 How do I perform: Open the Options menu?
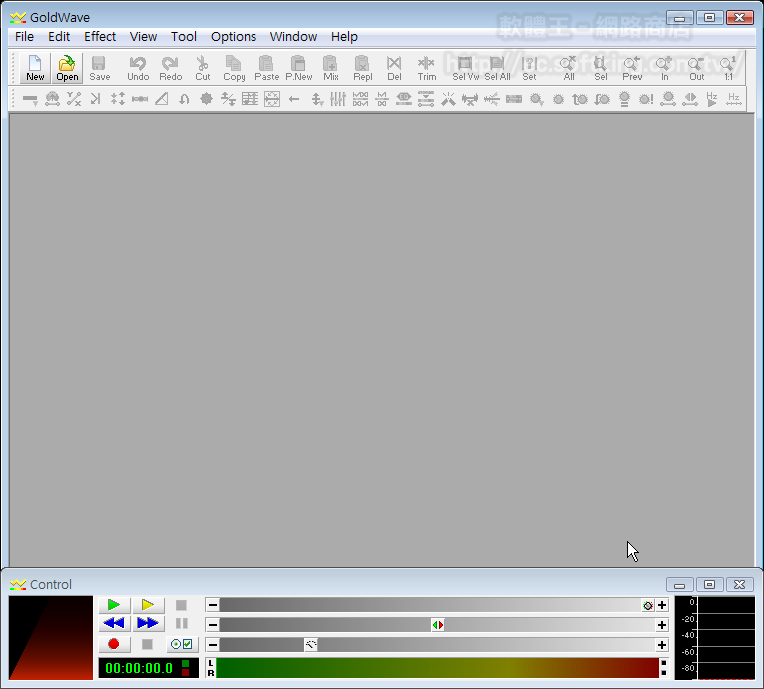(233, 36)
